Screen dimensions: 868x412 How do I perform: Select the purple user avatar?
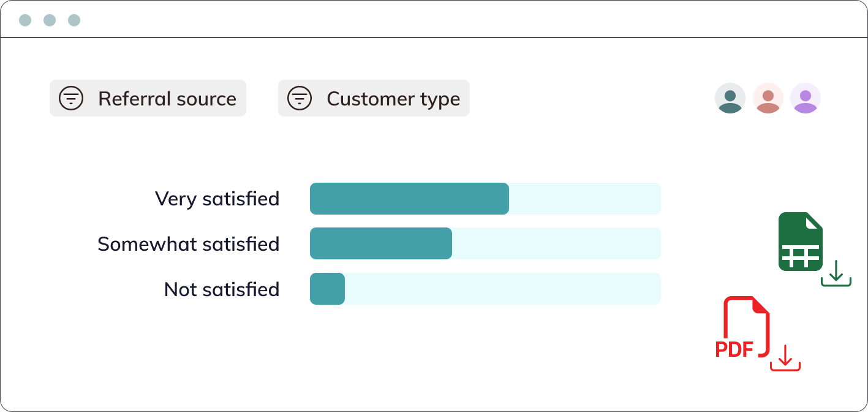click(806, 98)
